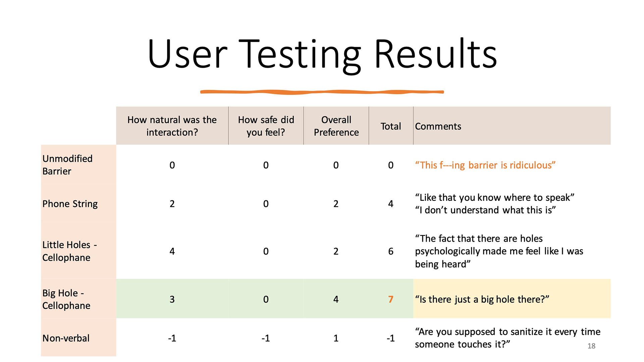
Task: Select the Little Holes total value 6
Action: pyautogui.click(x=391, y=251)
